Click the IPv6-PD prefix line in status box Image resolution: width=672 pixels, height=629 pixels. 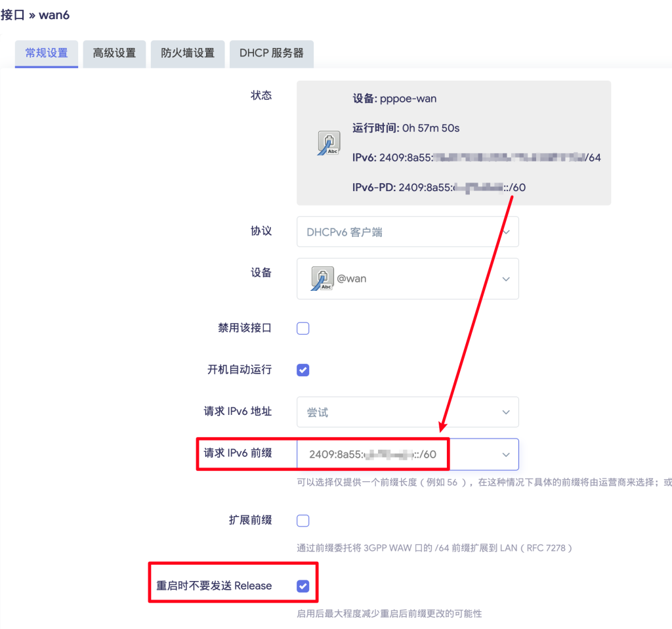click(x=439, y=187)
